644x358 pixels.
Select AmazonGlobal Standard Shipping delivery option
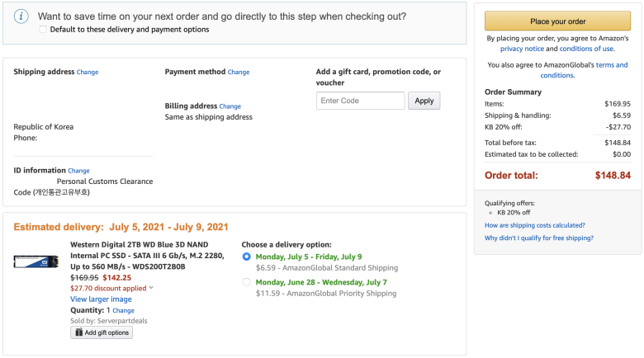pyautogui.click(x=246, y=257)
